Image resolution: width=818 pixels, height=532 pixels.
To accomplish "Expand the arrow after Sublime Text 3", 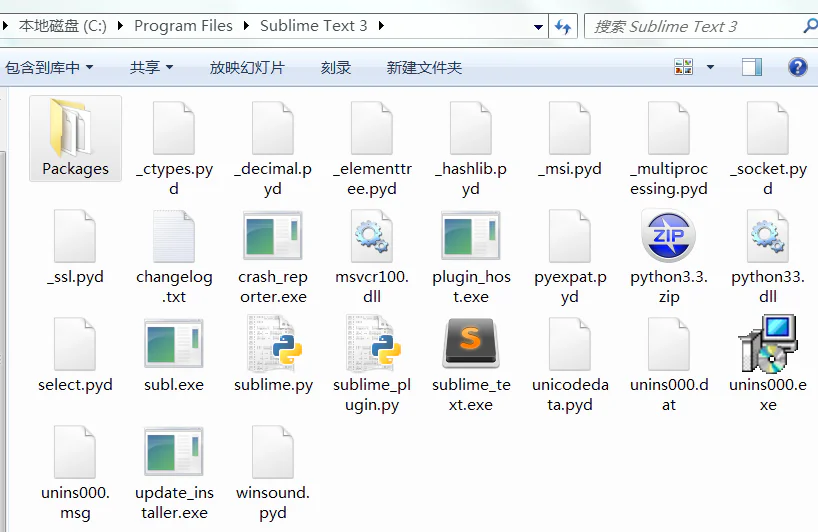I will [381, 26].
